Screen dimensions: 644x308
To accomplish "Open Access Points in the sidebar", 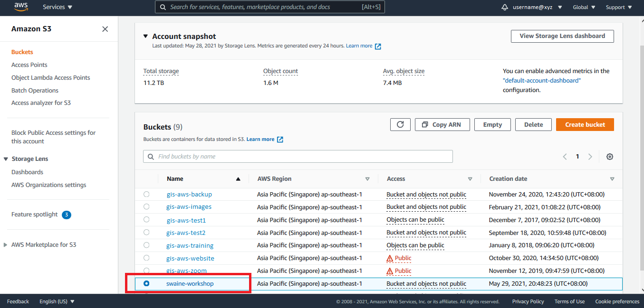I will coord(29,65).
